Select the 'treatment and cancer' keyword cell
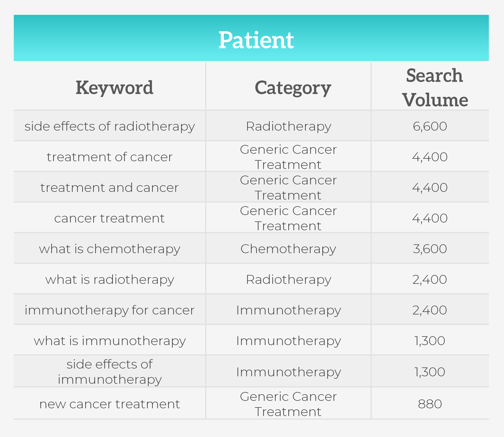Screen dimensions: 504x437 (110, 188)
